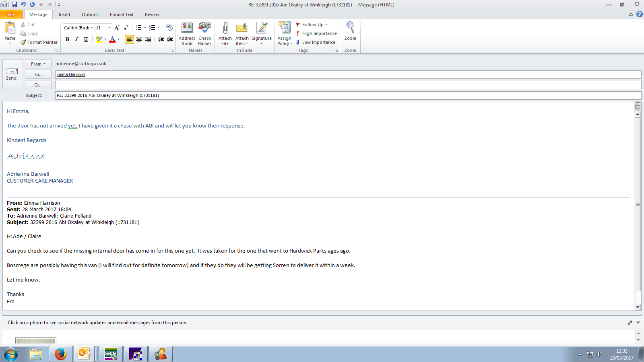
Task: Click the To... recipients button
Action: 38,74
